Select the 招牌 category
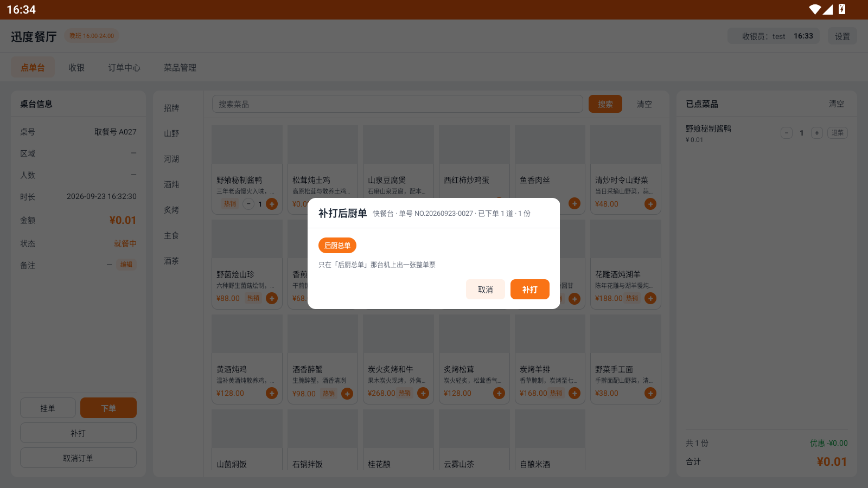 pos(171,108)
